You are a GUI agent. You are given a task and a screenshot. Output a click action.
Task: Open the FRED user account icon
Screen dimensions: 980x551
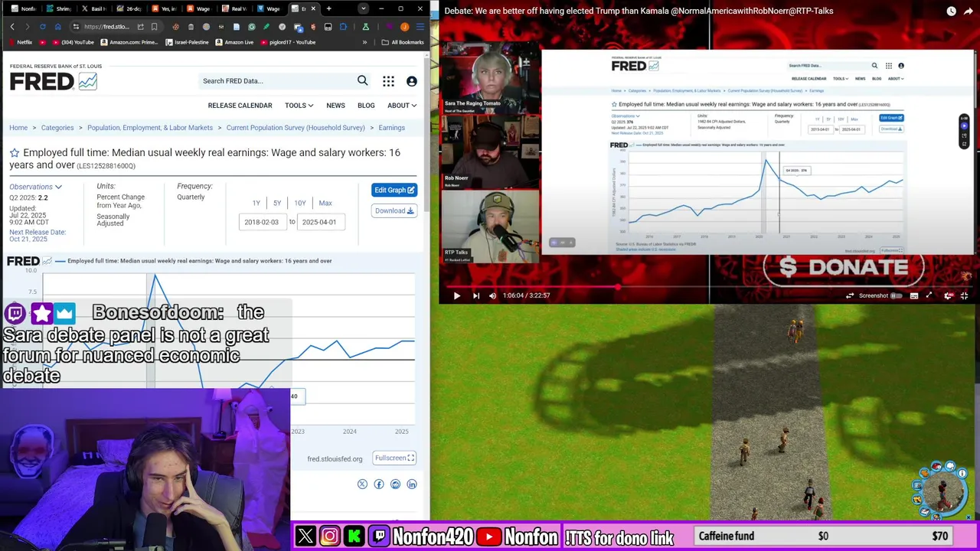(x=411, y=81)
